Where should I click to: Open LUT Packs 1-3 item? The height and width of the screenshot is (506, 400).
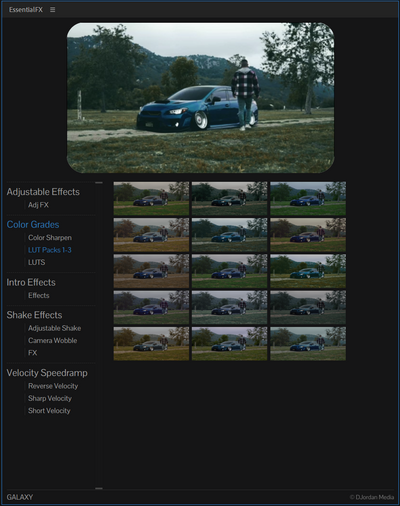coord(50,250)
